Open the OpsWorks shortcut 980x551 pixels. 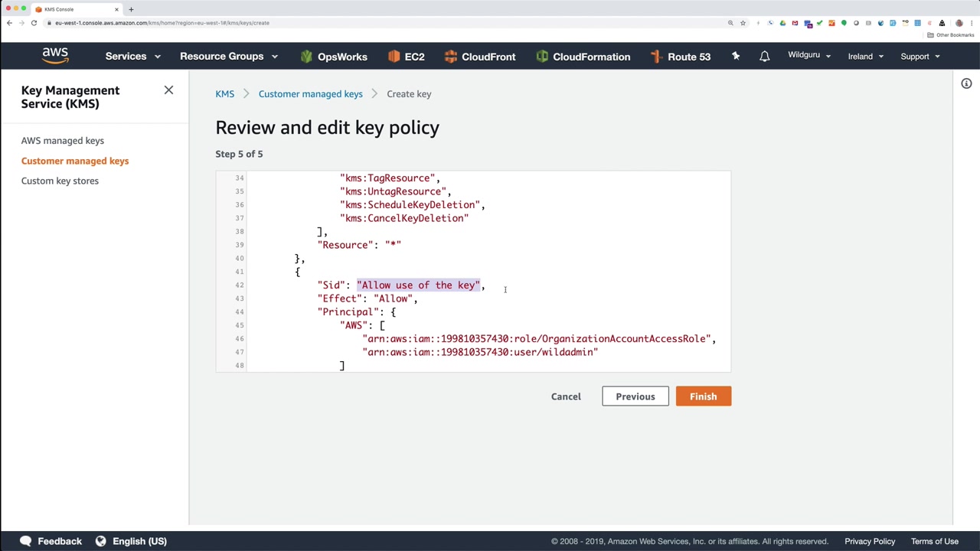point(334,57)
